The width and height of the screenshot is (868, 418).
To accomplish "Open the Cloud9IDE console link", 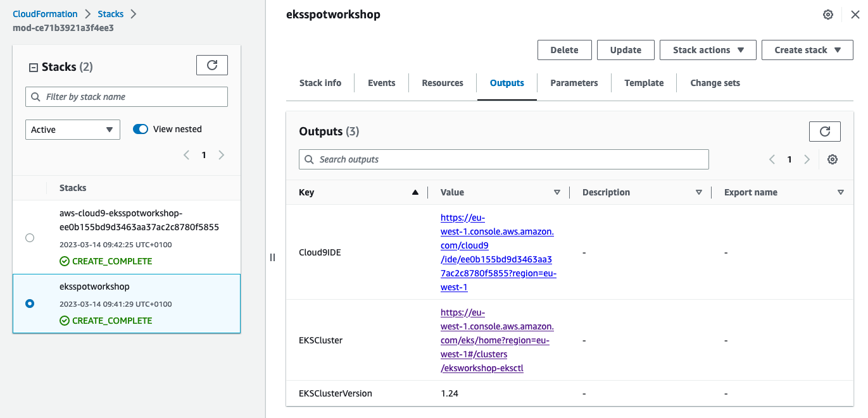I will tap(498, 252).
